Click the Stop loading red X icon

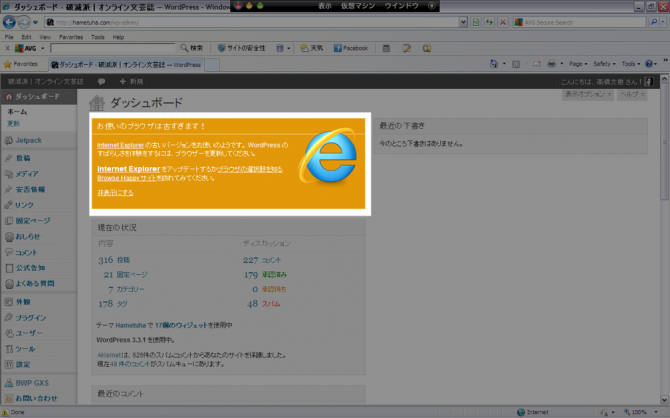(x=503, y=22)
